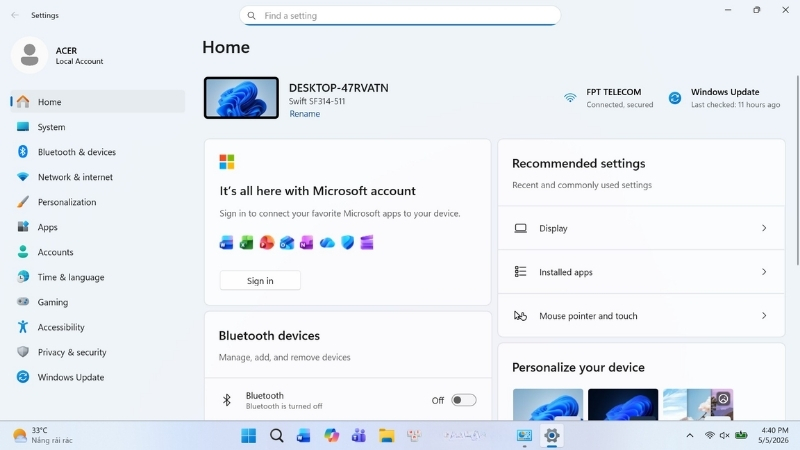Open Windows Update status at top right
Image resolution: width=800 pixels, height=450 pixels.
tap(724, 97)
